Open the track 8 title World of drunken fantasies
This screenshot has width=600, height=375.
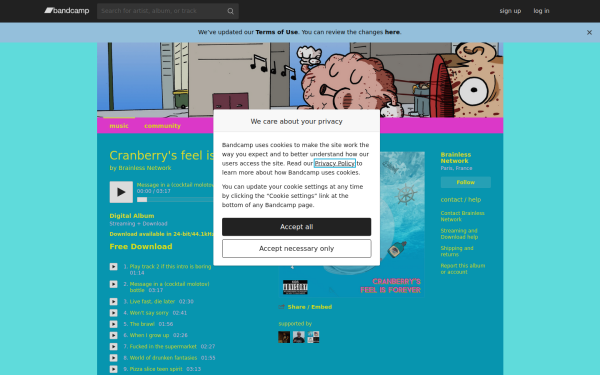pyautogui.click(x=163, y=358)
